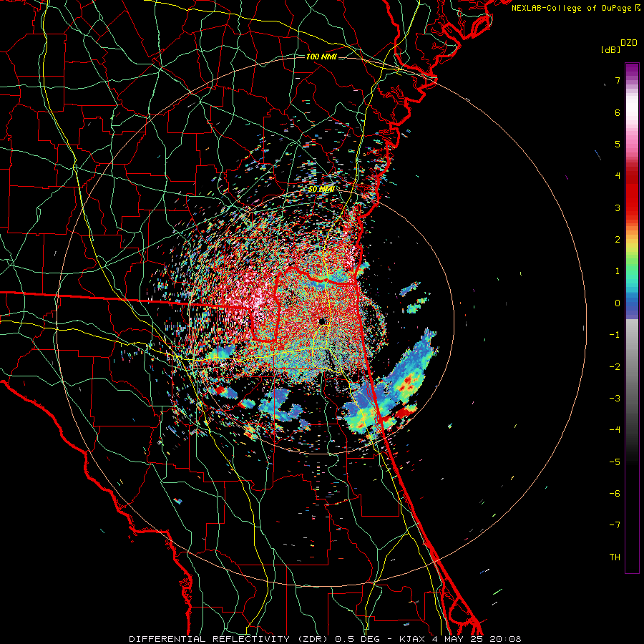Click the purple top of the color bar
The image size is (644, 644).
point(632,71)
